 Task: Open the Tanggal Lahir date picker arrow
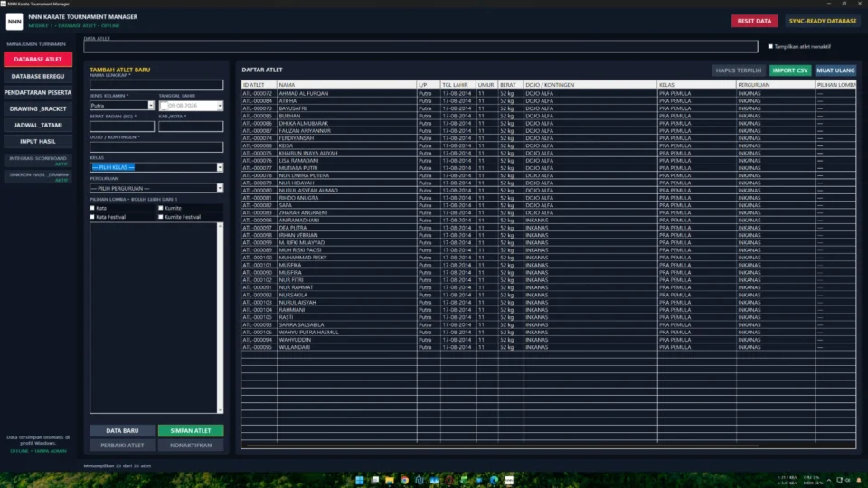coord(220,106)
